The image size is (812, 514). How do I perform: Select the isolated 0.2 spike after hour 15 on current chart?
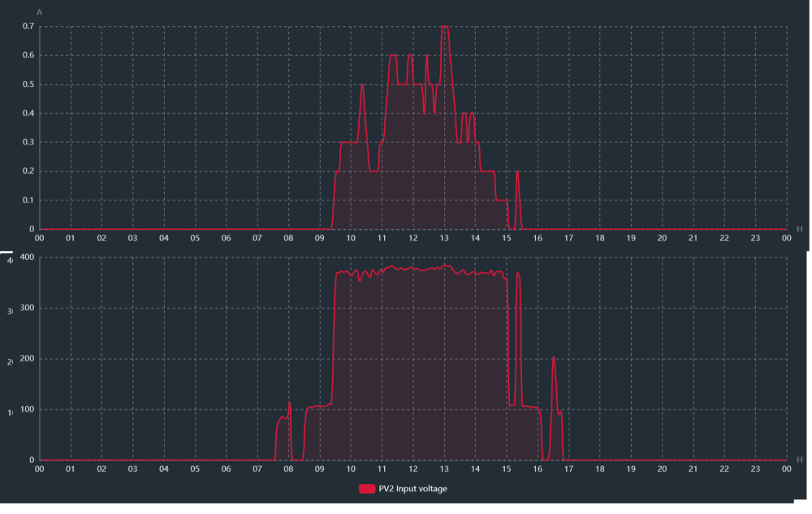(x=517, y=172)
